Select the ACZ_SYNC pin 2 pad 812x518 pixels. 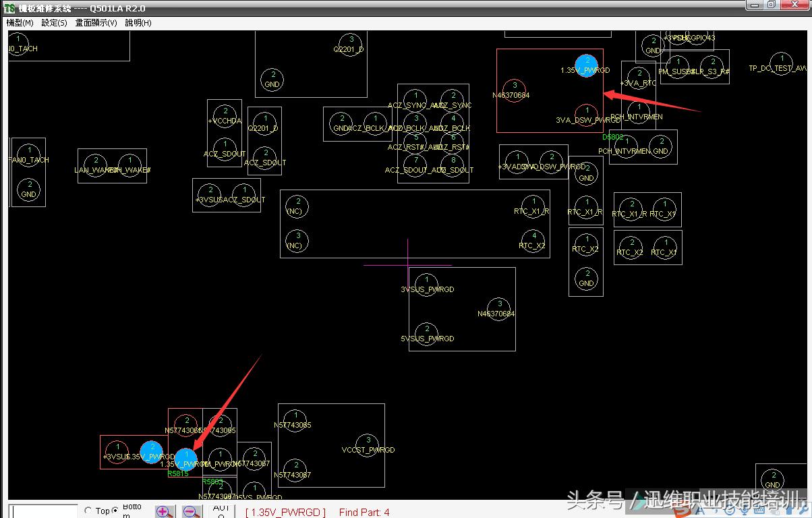(453, 100)
